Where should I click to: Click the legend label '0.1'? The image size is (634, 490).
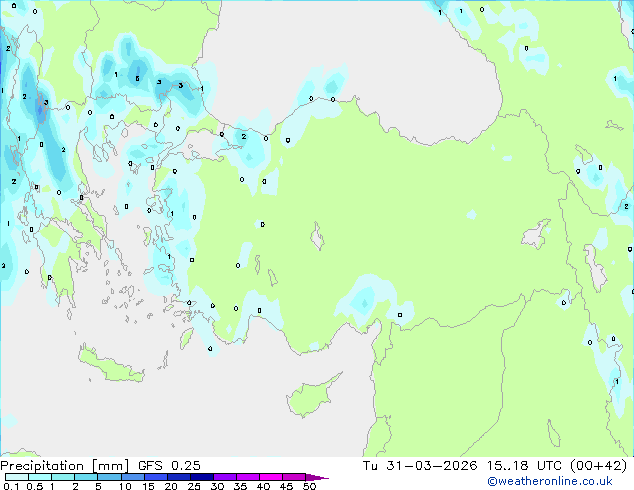11,486
